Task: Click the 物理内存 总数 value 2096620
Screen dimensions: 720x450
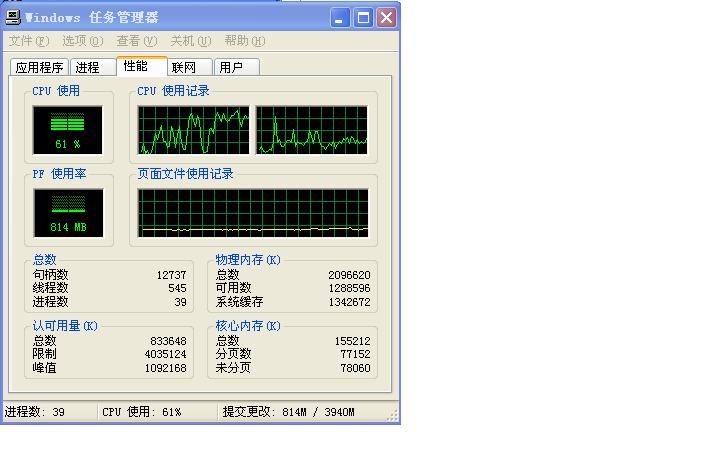Action: pyautogui.click(x=349, y=275)
